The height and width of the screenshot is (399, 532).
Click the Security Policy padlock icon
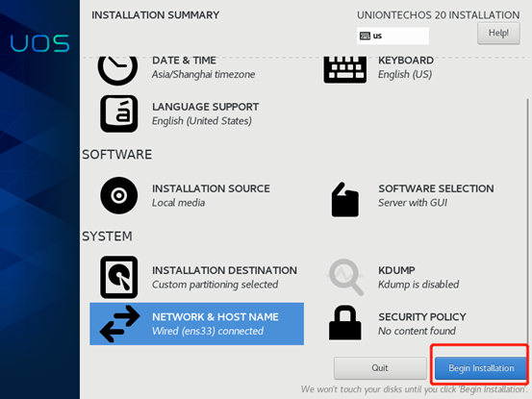coord(345,323)
